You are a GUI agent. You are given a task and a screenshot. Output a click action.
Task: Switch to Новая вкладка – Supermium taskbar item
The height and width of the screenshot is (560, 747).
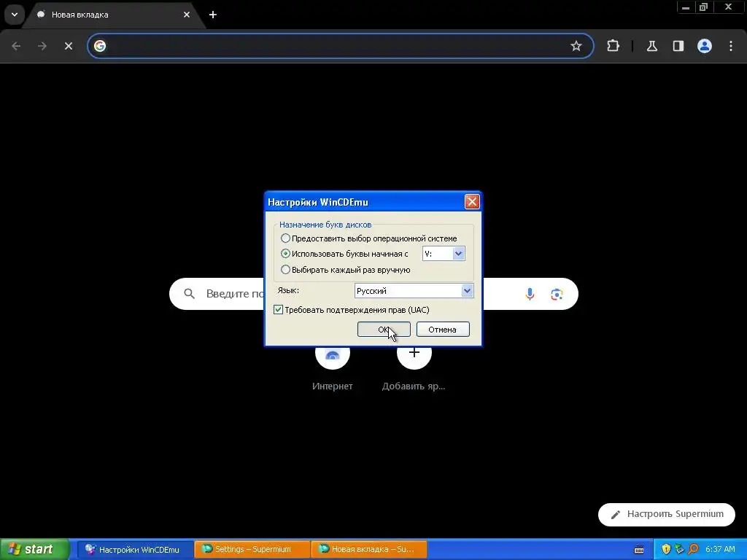(368, 549)
